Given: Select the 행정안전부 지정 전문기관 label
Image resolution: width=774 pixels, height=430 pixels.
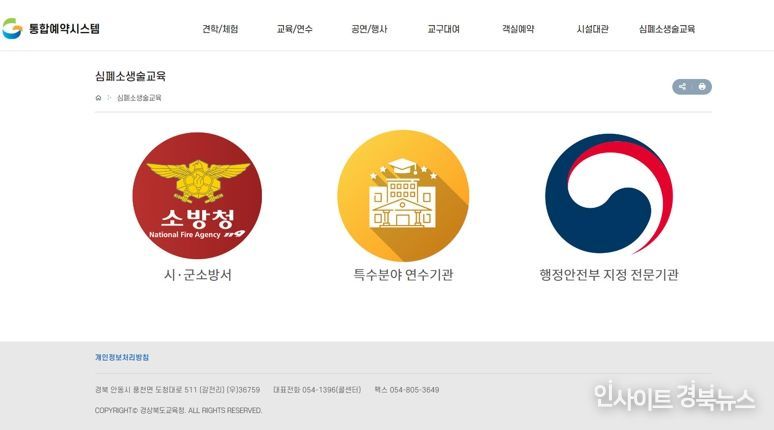Looking at the screenshot, I should click(x=609, y=274).
